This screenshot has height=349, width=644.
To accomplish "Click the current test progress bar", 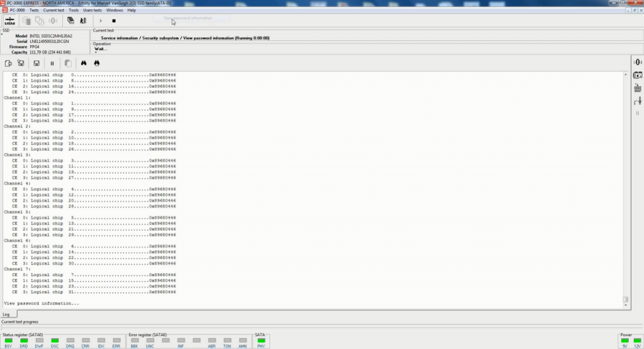I will pos(321,328).
